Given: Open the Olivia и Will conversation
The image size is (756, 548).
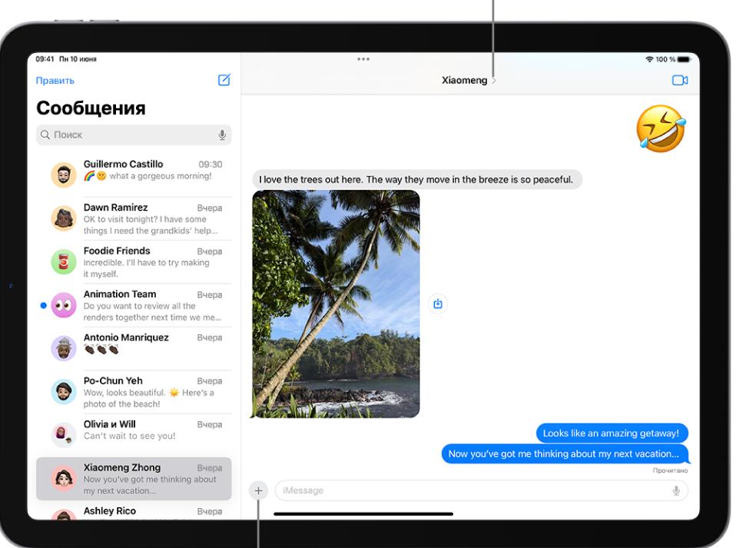Looking at the screenshot, I should pos(134,435).
